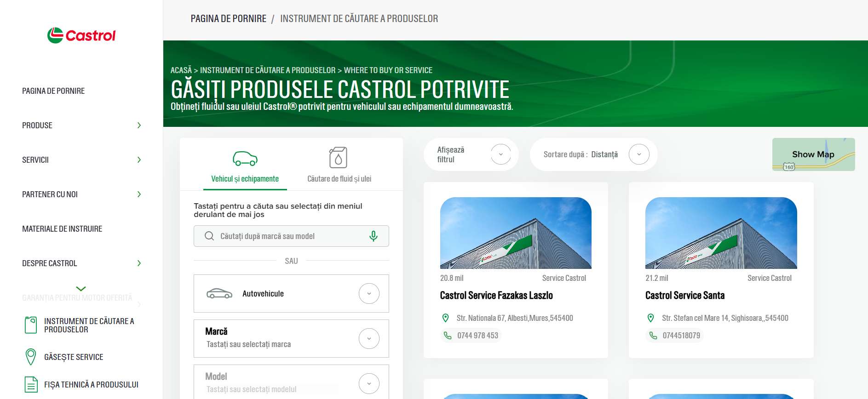Click the Castrol logo
The height and width of the screenshot is (399, 868).
click(x=81, y=35)
